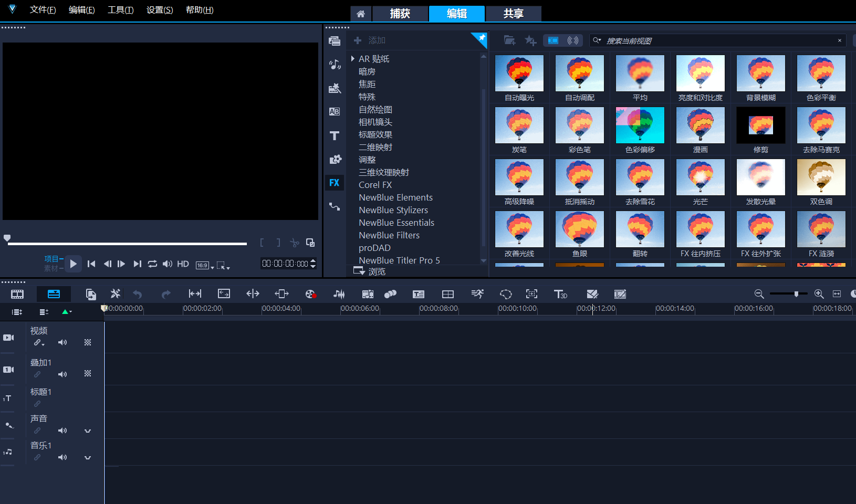Screen dimensions: 856x504
Task: Toggle repeat playback loop
Action: [x=152, y=264]
